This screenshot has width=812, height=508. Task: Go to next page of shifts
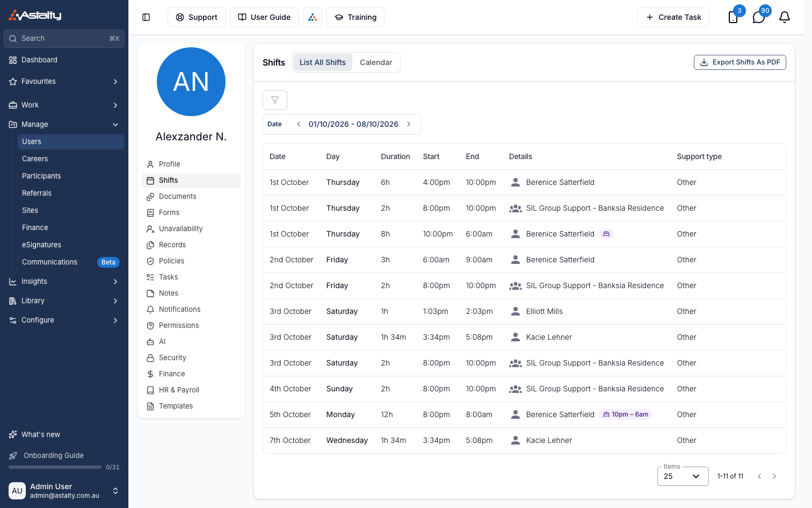774,476
